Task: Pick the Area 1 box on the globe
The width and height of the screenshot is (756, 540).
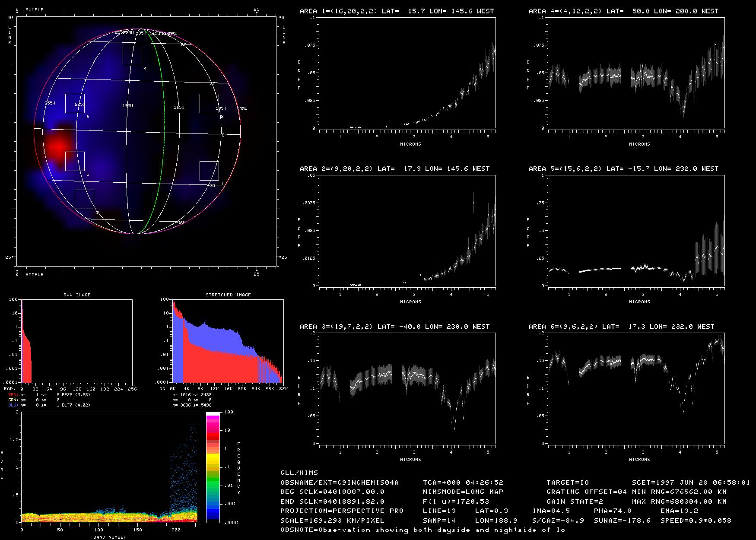Action: 209,171
